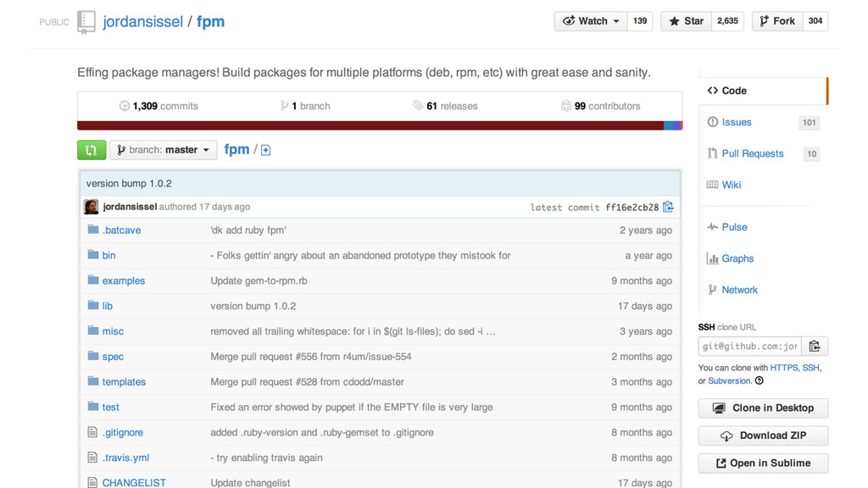Screen dimensions: 868x488
Task: Fork the fpm repository
Action: (777, 21)
